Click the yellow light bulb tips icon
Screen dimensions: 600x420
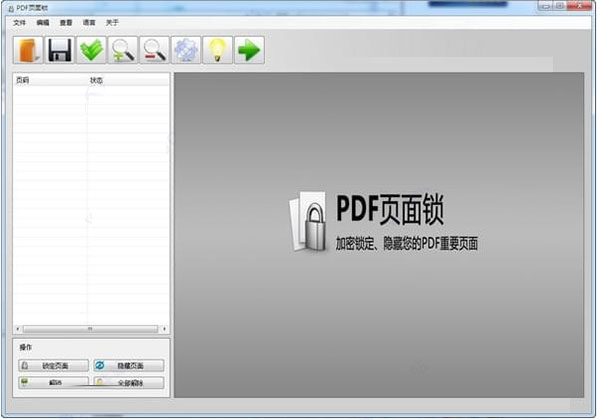pos(217,50)
